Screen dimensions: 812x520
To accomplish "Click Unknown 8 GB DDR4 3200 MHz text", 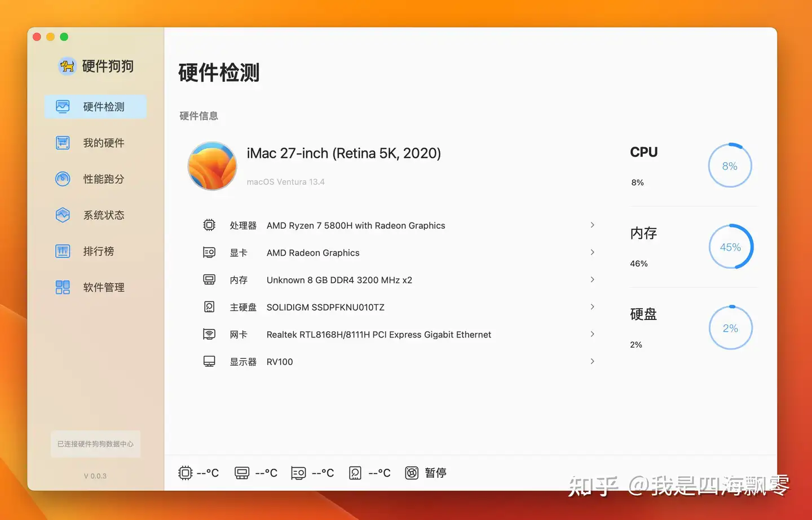I will [339, 280].
